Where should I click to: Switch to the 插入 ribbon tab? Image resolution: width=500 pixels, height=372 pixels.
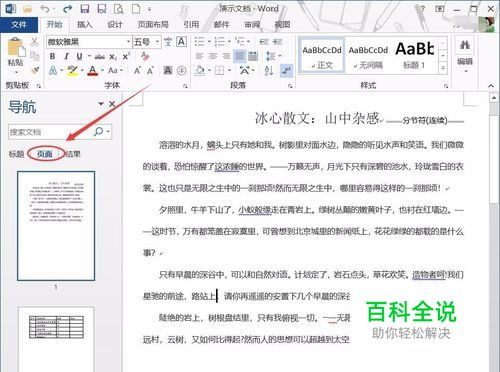click(84, 24)
